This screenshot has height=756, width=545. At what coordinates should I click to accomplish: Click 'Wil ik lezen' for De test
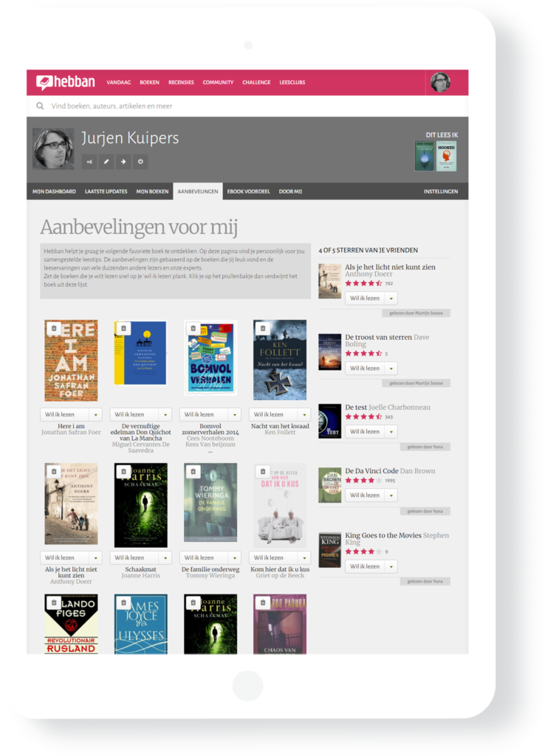[365, 431]
